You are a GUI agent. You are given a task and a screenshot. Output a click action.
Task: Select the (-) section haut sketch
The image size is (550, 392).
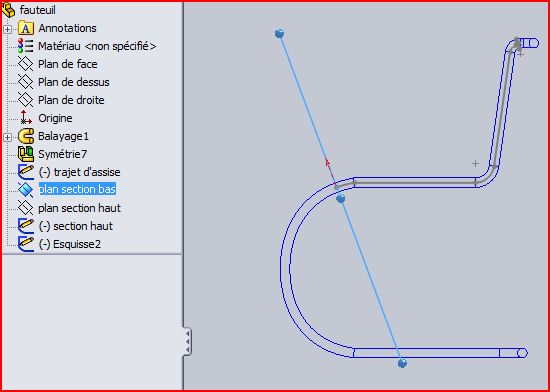(75, 226)
